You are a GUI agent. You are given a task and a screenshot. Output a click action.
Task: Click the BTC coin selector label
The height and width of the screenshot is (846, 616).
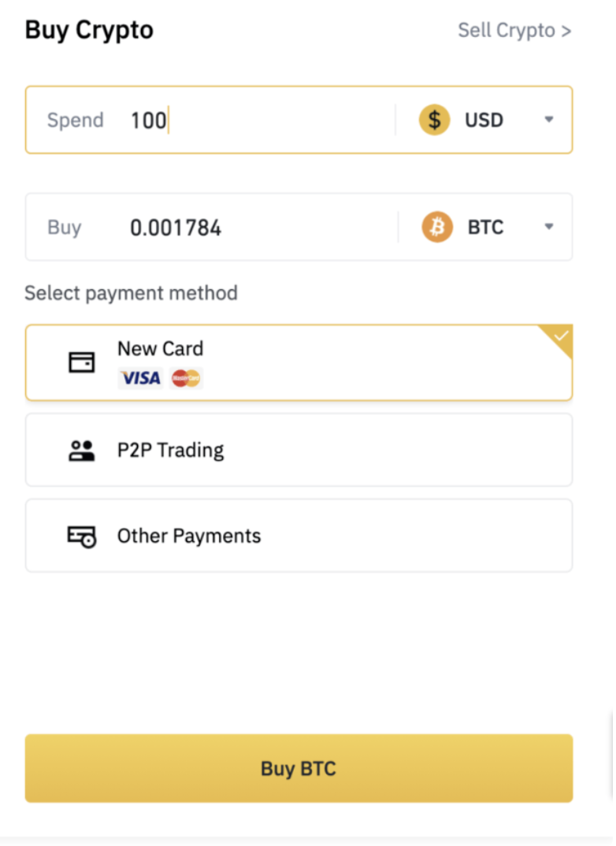485,228
